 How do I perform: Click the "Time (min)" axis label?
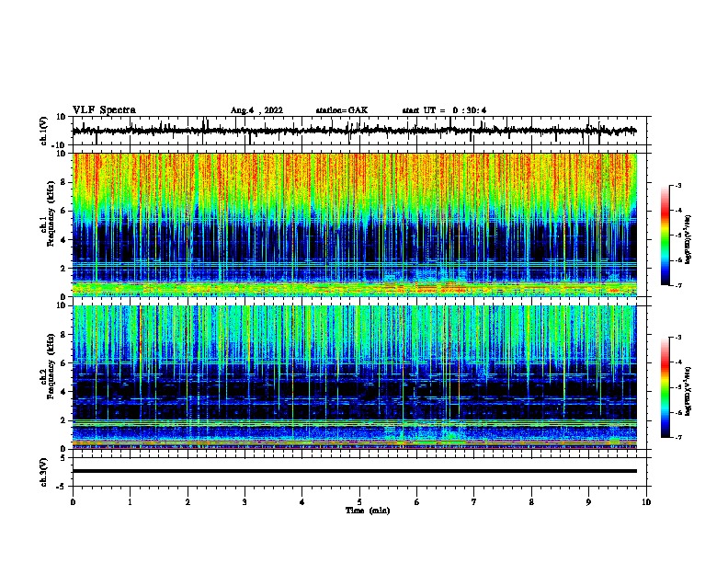[x=368, y=511]
